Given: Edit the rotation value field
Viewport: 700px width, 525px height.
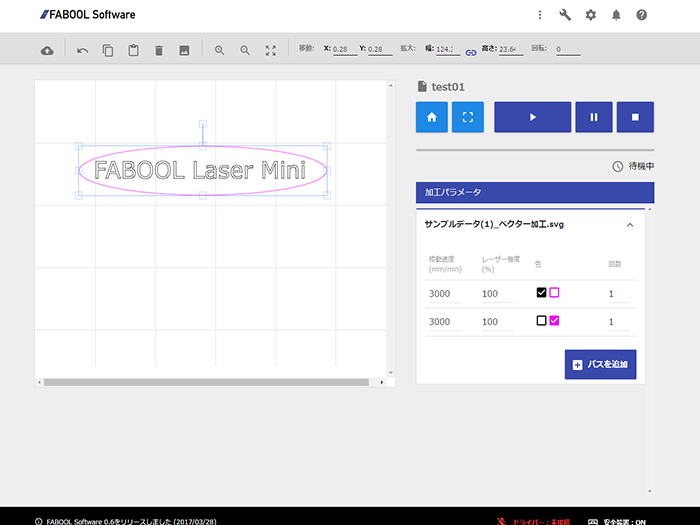Looking at the screenshot, I should [568, 49].
